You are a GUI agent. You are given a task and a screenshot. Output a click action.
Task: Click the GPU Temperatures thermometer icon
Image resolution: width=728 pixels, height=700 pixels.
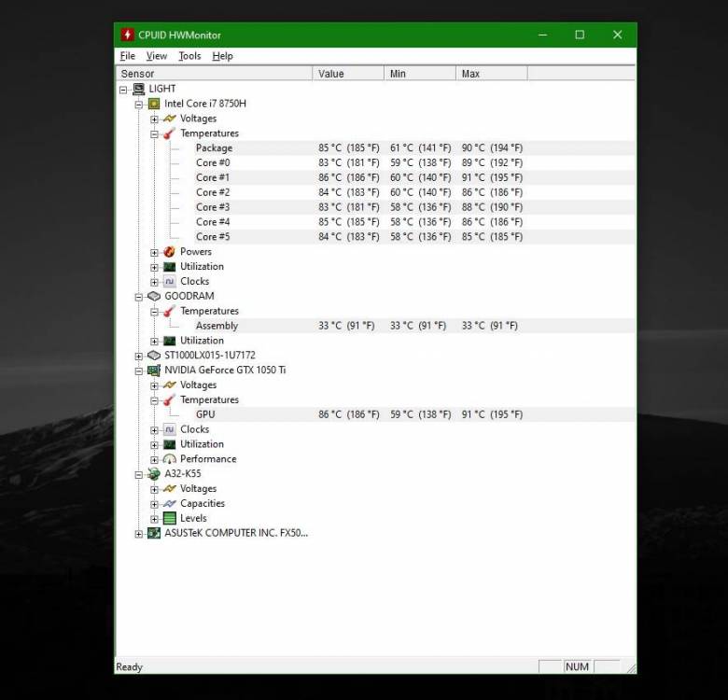[x=170, y=399]
